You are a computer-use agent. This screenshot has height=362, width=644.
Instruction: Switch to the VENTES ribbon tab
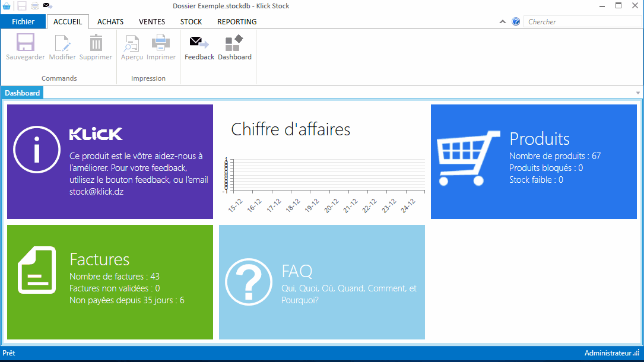[x=152, y=22]
